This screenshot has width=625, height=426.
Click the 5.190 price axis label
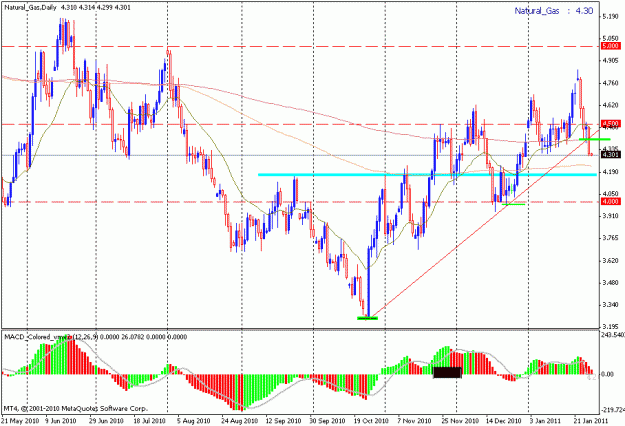[x=610, y=16]
